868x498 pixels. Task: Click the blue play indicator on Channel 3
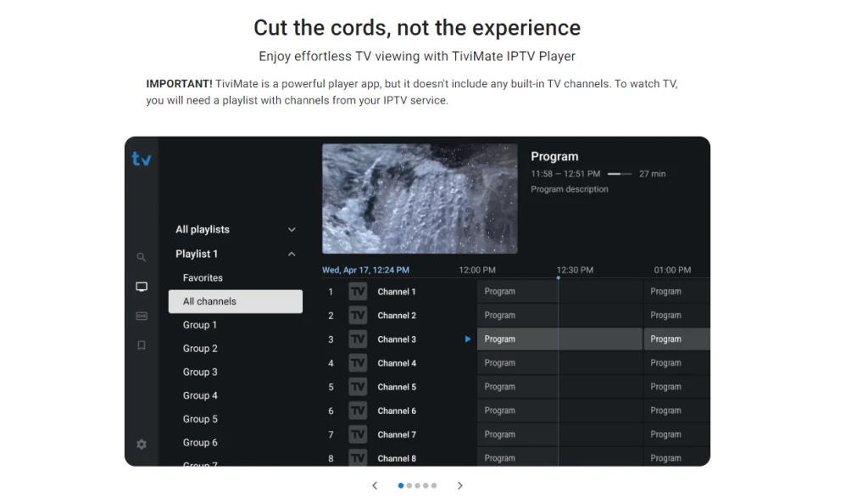(468, 339)
